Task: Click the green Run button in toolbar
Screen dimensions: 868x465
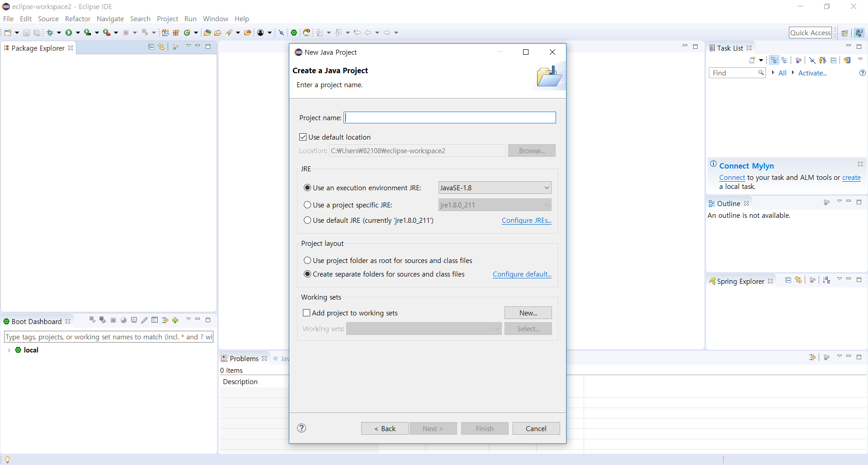Action: pyautogui.click(x=69, y=33)
